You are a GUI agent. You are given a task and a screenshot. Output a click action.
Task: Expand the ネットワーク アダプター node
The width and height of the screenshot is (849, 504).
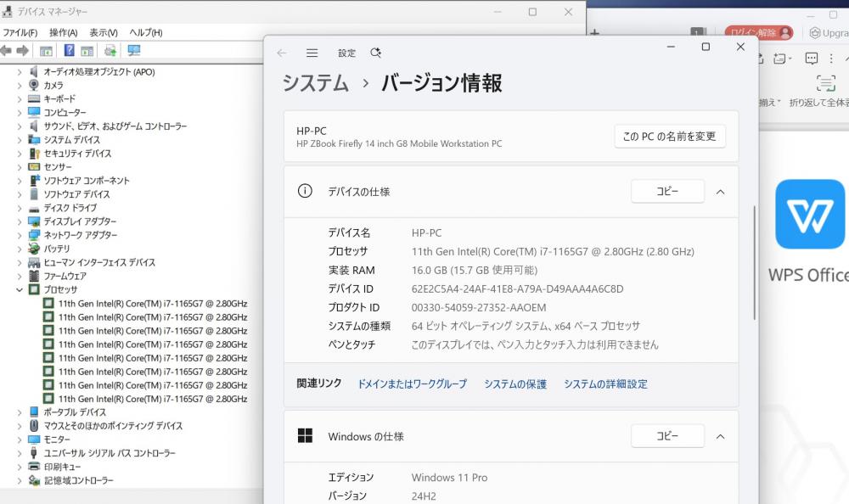point(20,235)
